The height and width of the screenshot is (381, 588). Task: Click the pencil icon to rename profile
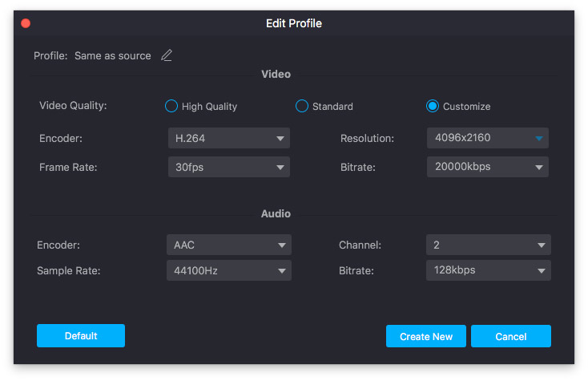167,55
